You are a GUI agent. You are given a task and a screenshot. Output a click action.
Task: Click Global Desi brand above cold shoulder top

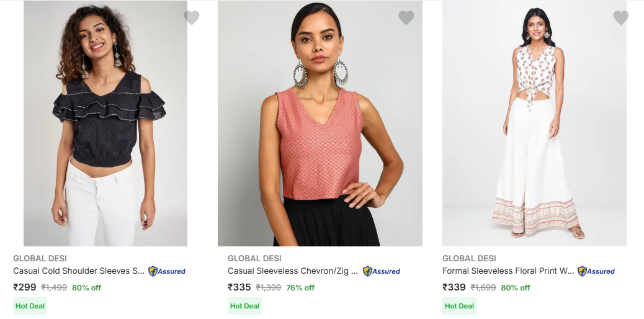pos(40,258)
